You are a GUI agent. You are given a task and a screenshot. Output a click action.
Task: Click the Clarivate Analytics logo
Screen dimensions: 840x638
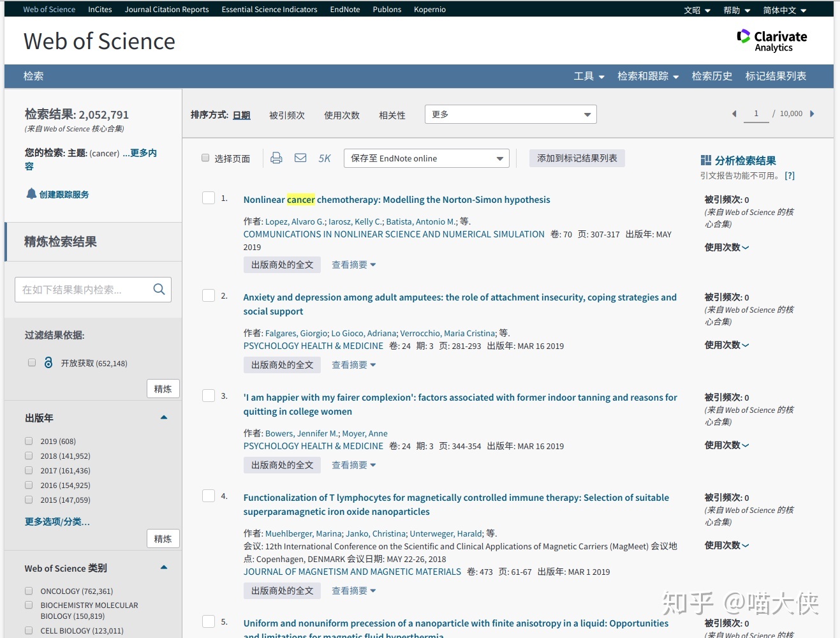click(x=772, y=41)
